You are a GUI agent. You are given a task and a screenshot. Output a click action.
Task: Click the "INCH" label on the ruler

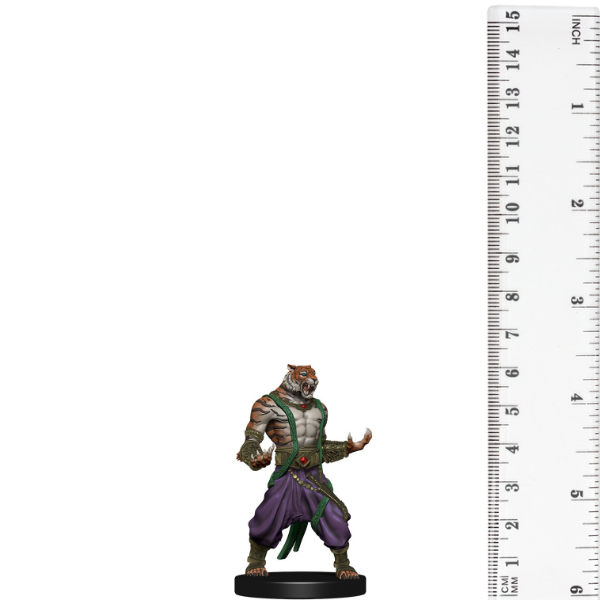click(x=576, y=31)
